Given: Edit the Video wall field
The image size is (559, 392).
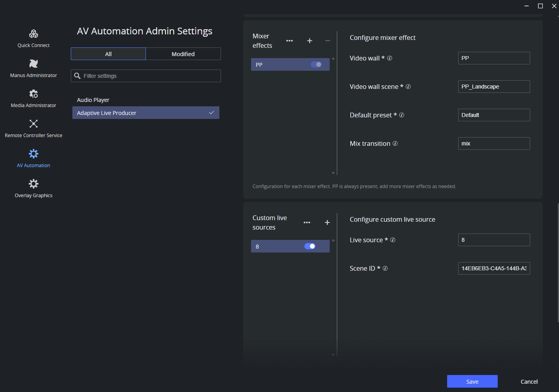Looking at the screenshot, I should [x=494, y=58].
